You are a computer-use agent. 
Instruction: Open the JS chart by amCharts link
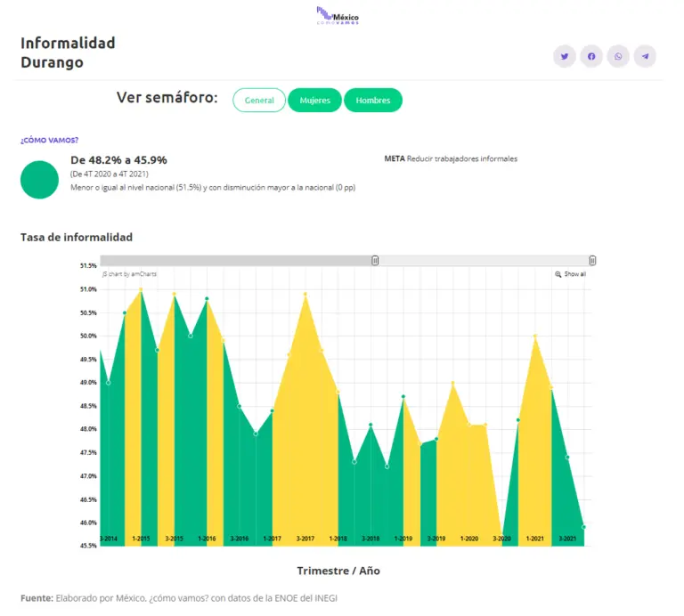[129, 274]
